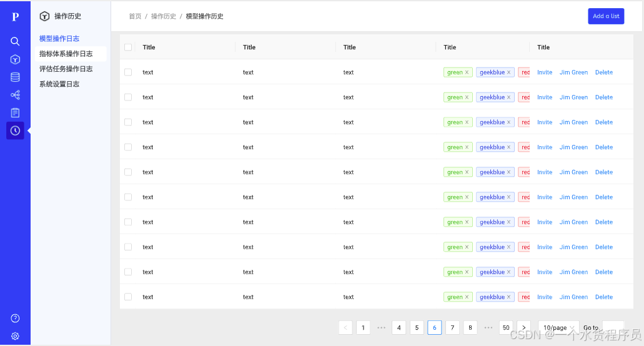The height and width of the screenshot is (346, 644).
Task: Remove the green tag in the second row
Action: click(x=467, y=97)
